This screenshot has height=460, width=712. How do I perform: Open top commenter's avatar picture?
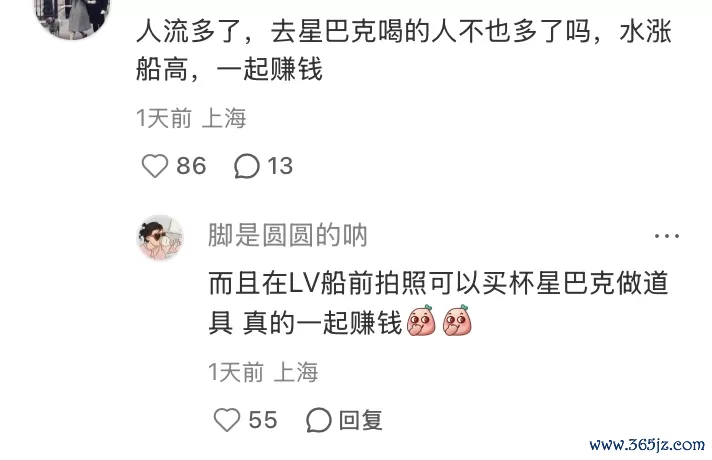pos(72,18)
